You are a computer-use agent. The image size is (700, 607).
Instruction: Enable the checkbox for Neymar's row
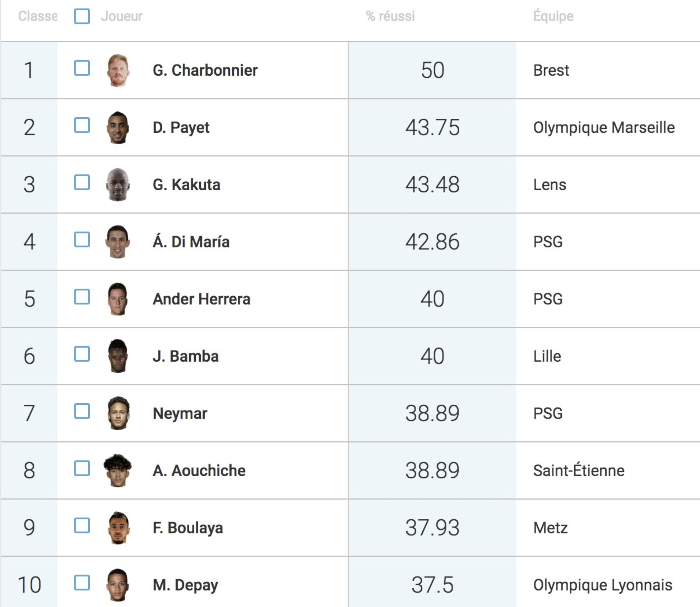[x=82, y=411]
